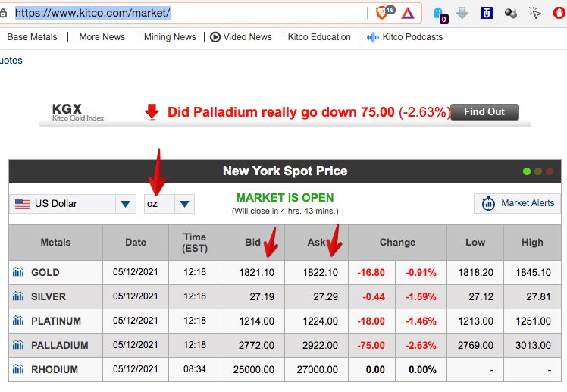Open the PLATINUM metal link
The height and width of the screenshot is (392, 567).
tap(56, 321)
